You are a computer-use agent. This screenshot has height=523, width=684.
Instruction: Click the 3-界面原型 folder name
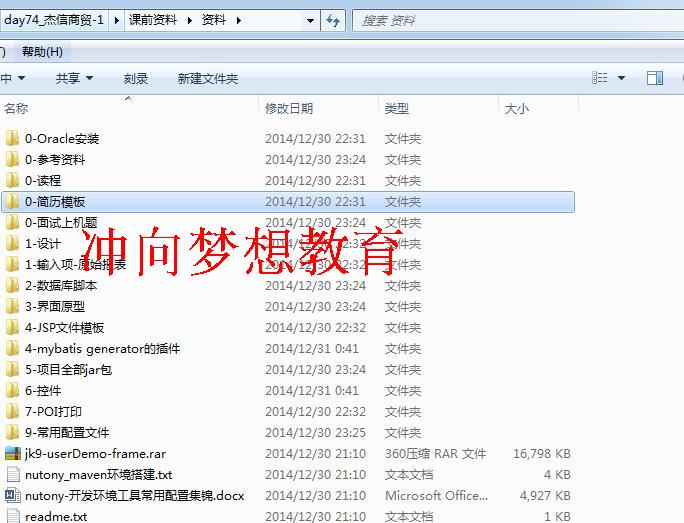click(x=55, y=307)
